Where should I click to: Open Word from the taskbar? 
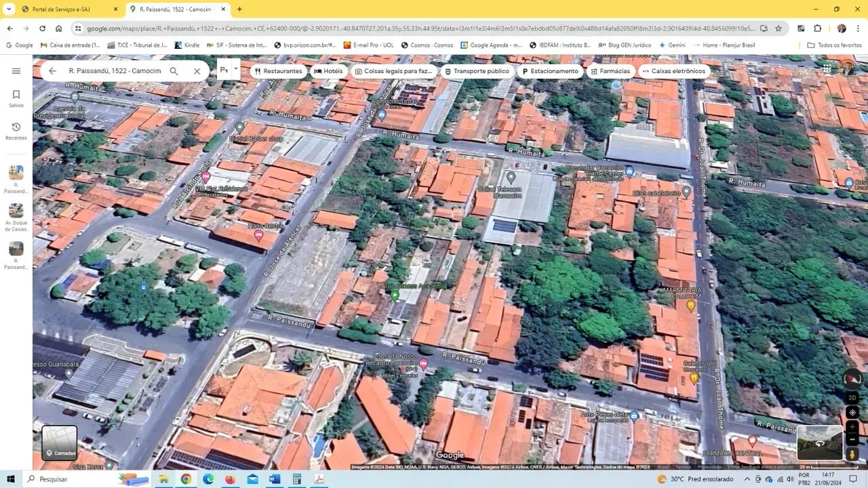point(274,479)
